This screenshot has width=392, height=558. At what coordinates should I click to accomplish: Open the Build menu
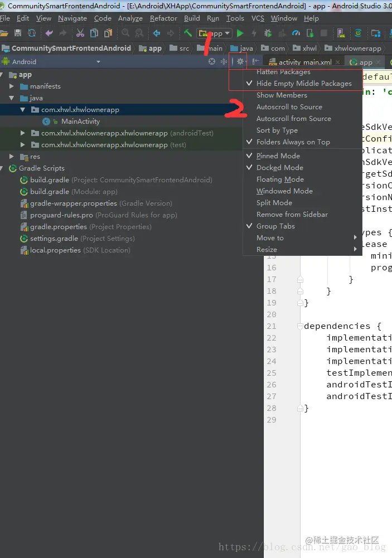[x=192, y=18]
